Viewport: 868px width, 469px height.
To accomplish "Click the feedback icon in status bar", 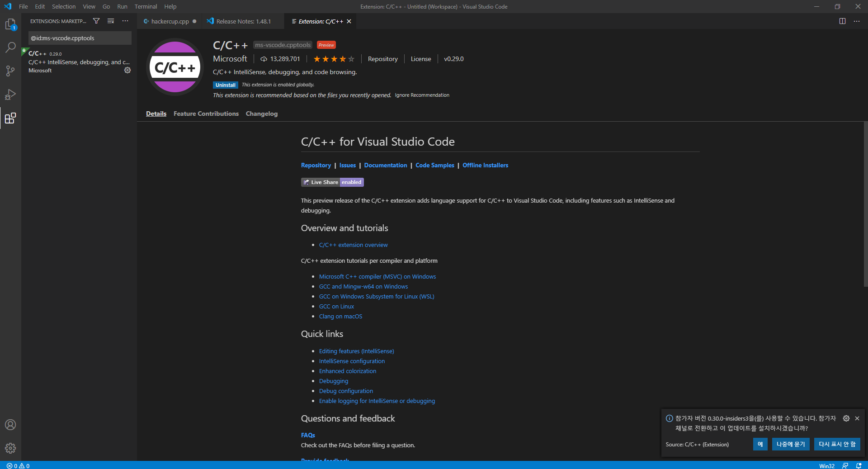I will [845, 465].
